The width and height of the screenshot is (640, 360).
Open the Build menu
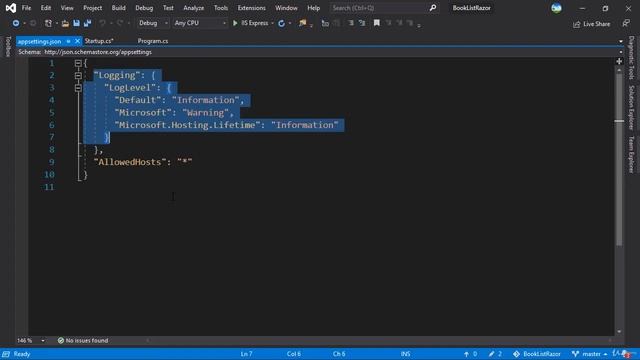pos(118,8)
